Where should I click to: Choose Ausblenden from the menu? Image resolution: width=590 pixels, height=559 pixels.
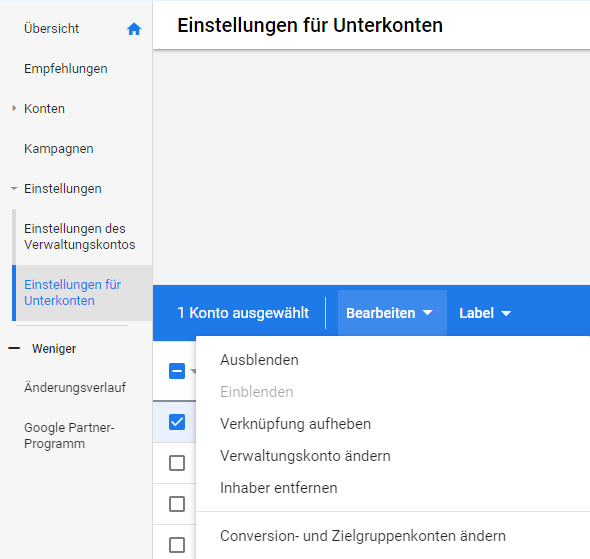pos(259,360)
